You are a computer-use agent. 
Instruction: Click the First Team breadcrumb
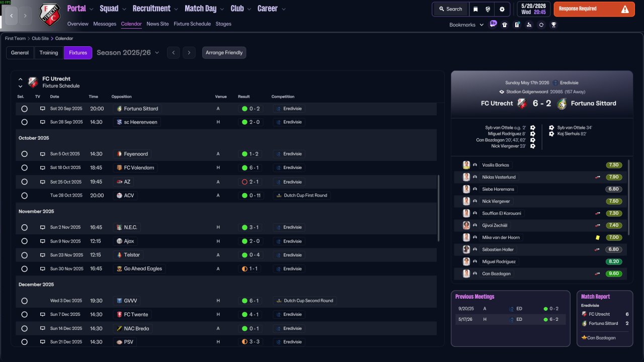[15, 38]
